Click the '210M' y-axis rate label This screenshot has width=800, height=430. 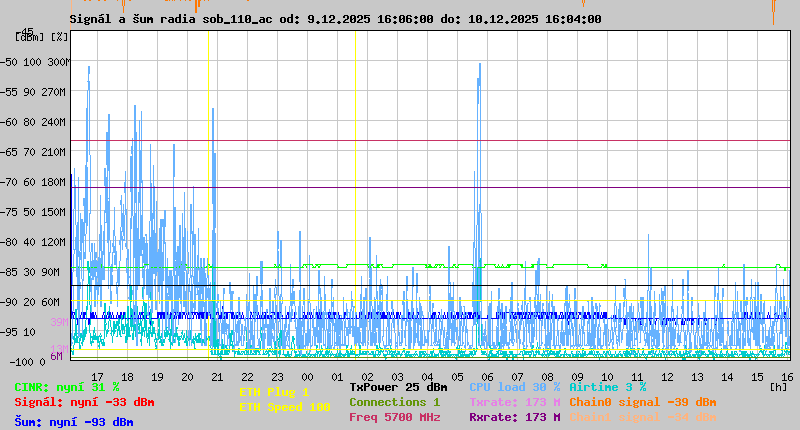(x=56, y=152)
